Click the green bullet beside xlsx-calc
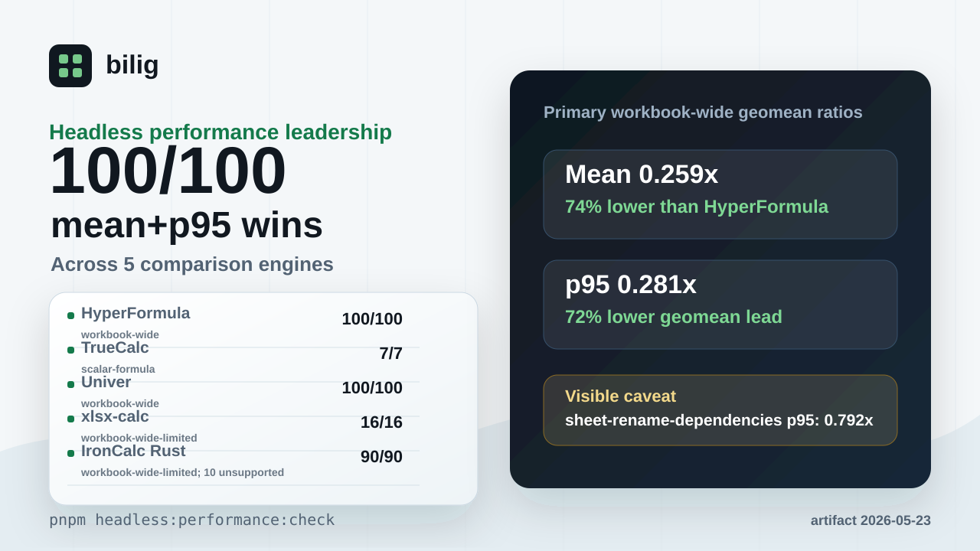 coord(70,419)
